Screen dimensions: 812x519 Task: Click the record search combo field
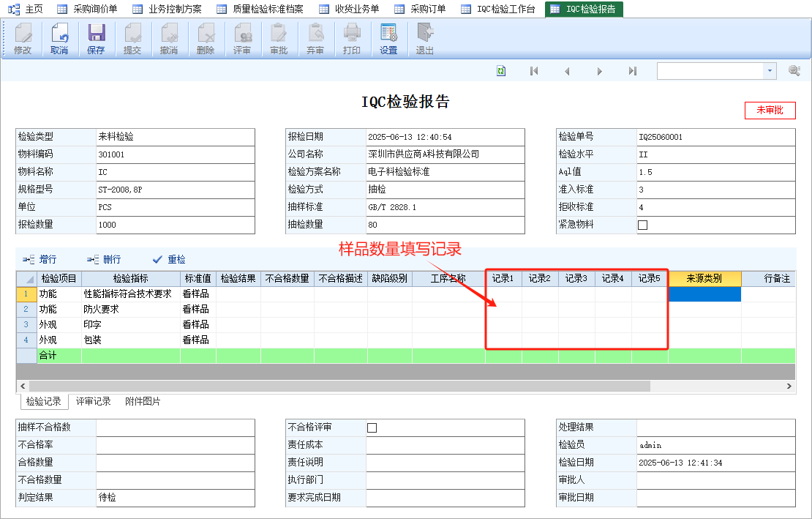tap(710, 71)
